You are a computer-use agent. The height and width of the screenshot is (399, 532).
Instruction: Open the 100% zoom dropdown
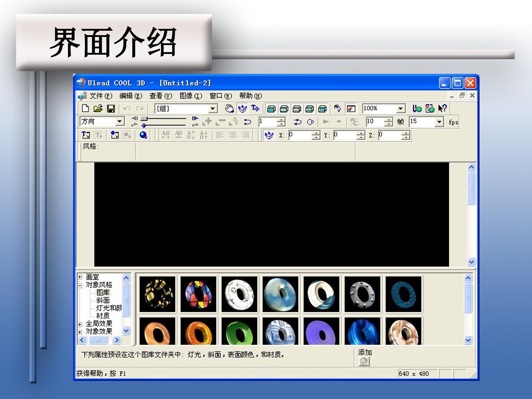tap(401, 109)
